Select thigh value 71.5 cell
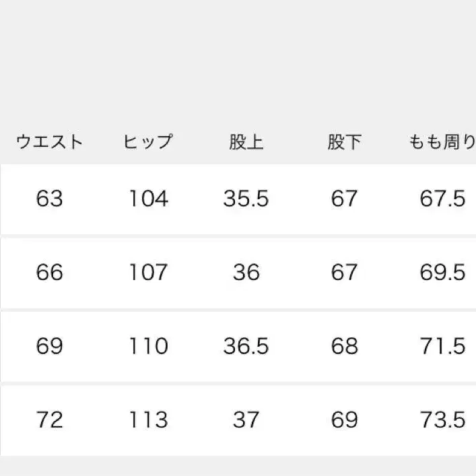The image size is (476, 476). (x=442, y=346)
